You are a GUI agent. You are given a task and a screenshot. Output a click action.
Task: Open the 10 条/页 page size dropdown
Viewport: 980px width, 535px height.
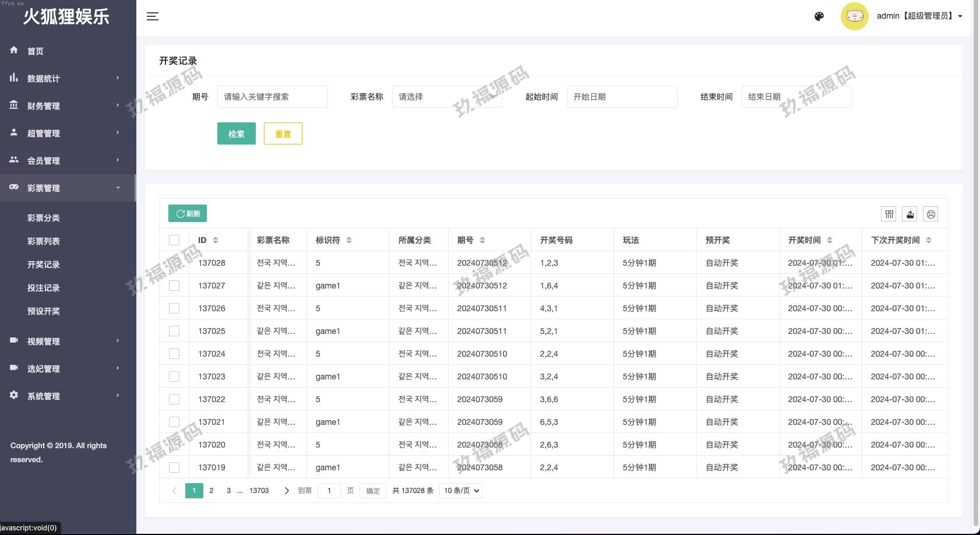[x=461, y=491]
